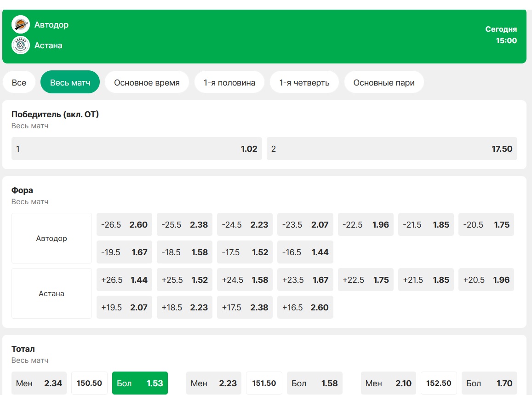
Task: Open the Основные пари tab
Action: [384, 82]
